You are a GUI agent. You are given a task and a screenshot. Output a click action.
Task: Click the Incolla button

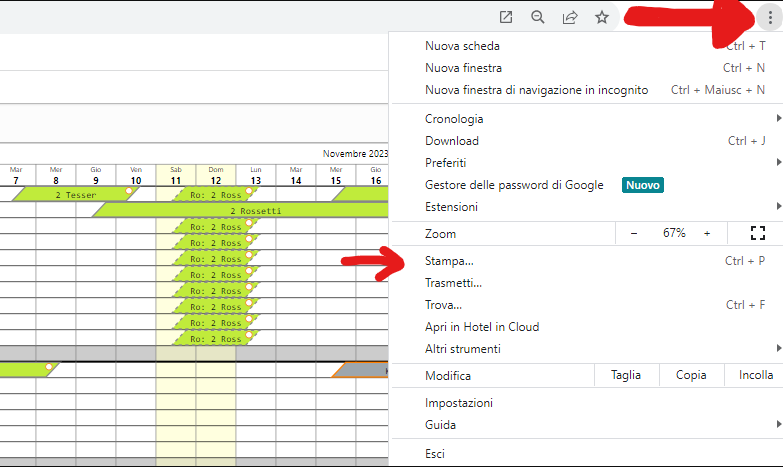[755, 375]
